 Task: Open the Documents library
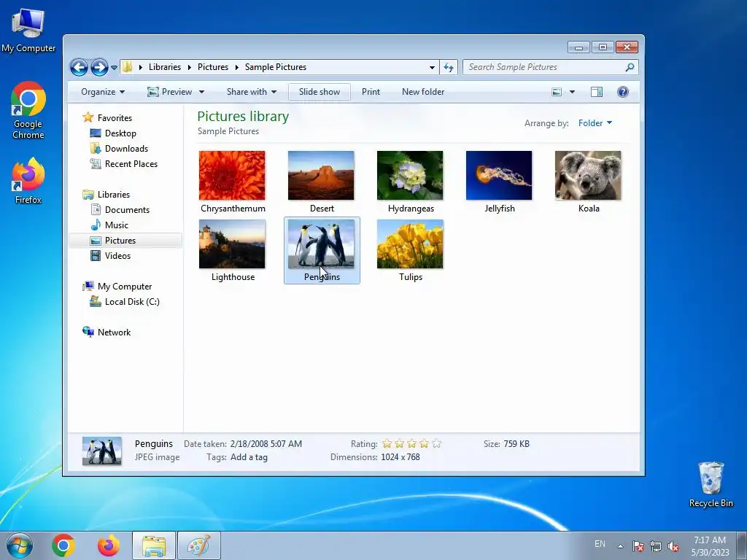[x=127, y=210]
